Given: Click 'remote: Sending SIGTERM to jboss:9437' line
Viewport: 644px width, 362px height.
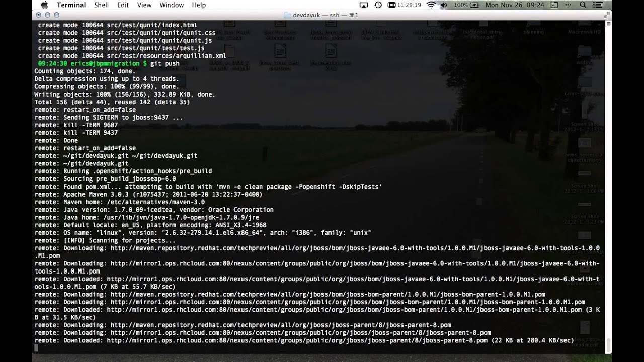Looking at the screenshot, I should [x=108, y=118].
